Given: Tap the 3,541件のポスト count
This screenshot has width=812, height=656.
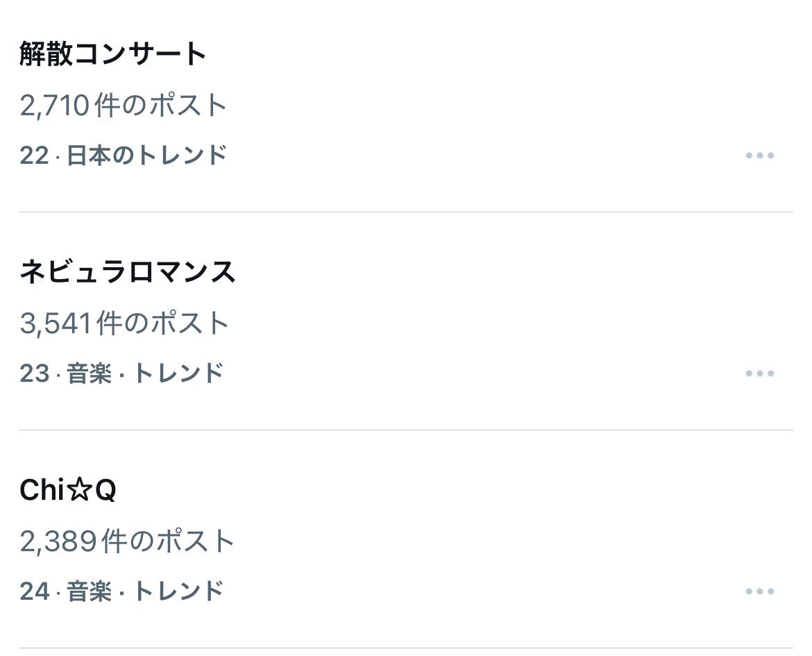Looking at the screenshot, I should [x=125, y=323].
